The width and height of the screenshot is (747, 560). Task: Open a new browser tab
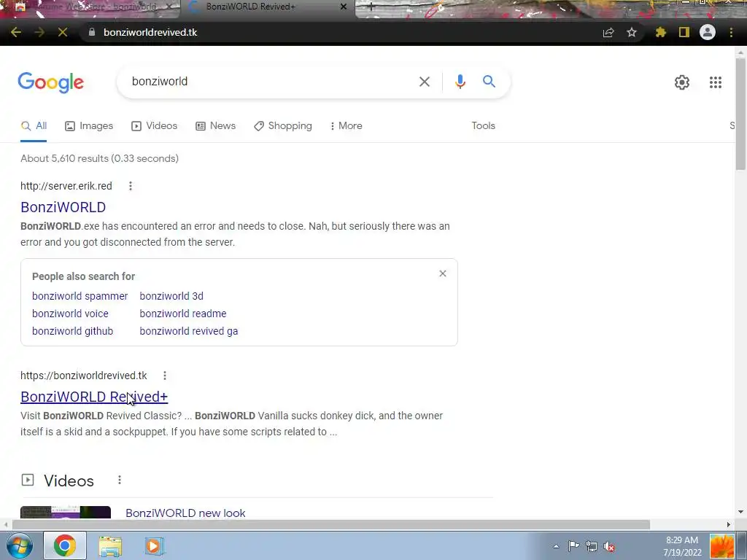pyautogui.click(x=371, y=7)
